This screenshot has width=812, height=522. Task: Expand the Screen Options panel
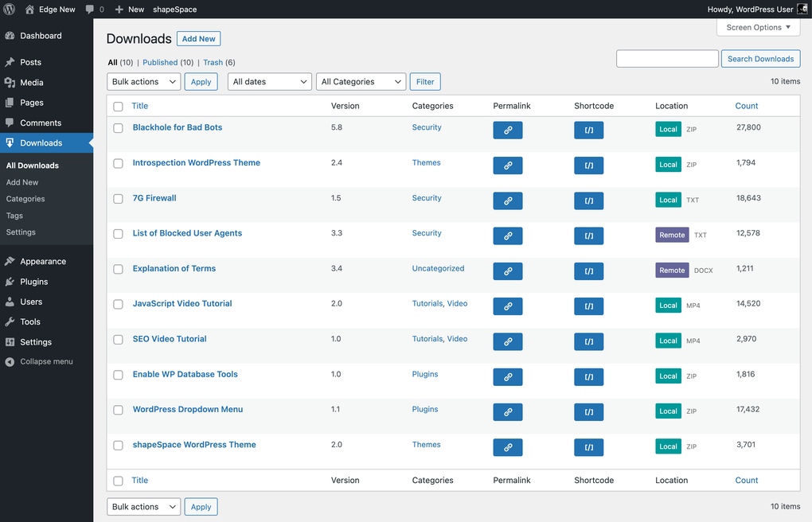(x=757, y=27)
